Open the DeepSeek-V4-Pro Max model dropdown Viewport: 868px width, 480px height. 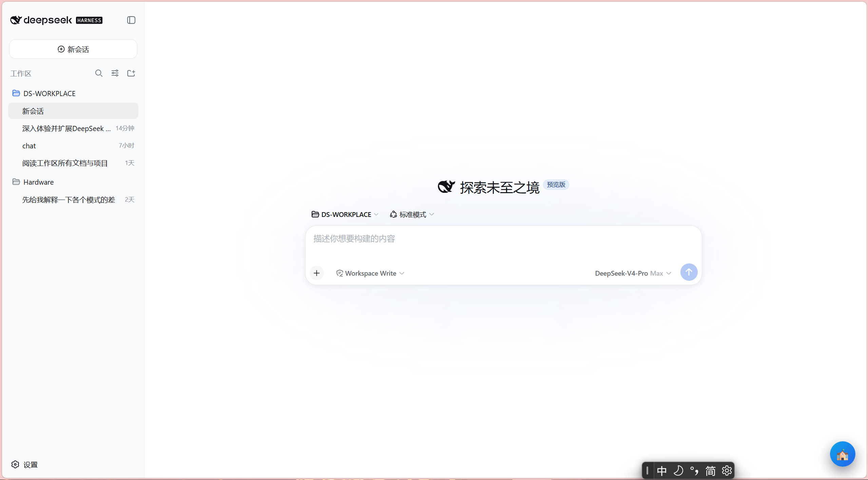pyautogui.click(x=633, y=273)
